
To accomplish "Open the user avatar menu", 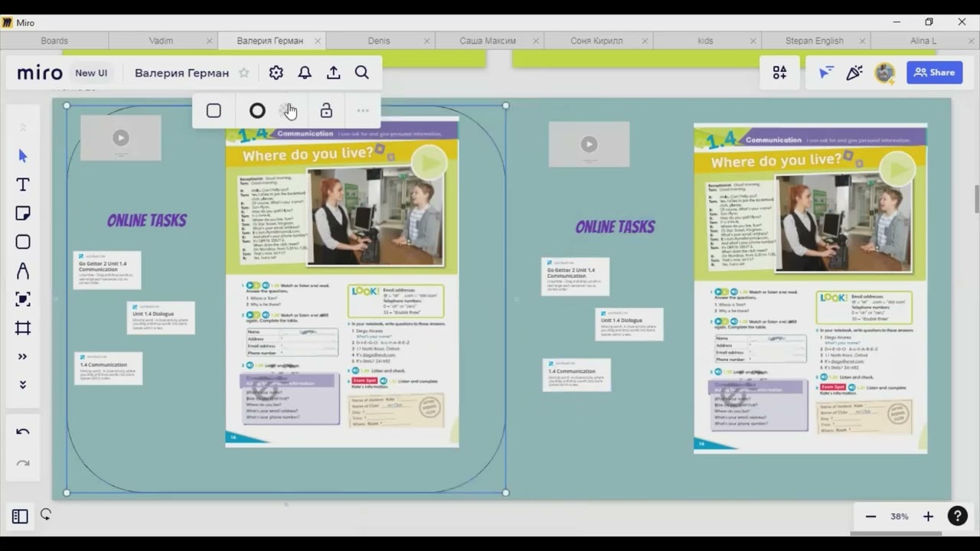I will pyautogui.click(x=885, y=73).
